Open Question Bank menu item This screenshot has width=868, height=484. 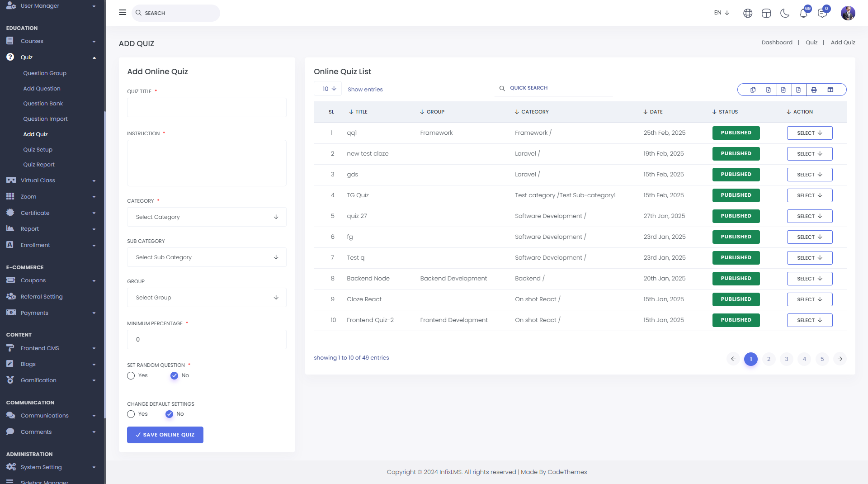coord(43,103)
